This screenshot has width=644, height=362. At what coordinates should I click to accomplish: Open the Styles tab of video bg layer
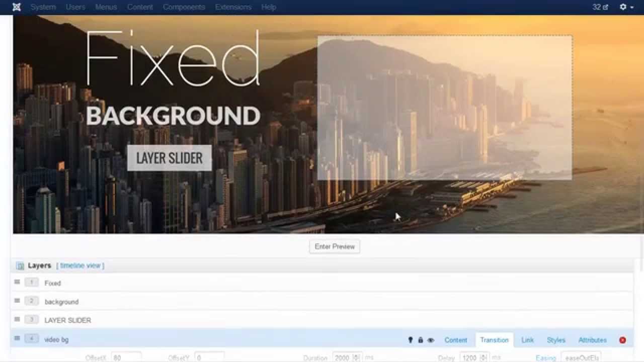[x=556, y=340]
